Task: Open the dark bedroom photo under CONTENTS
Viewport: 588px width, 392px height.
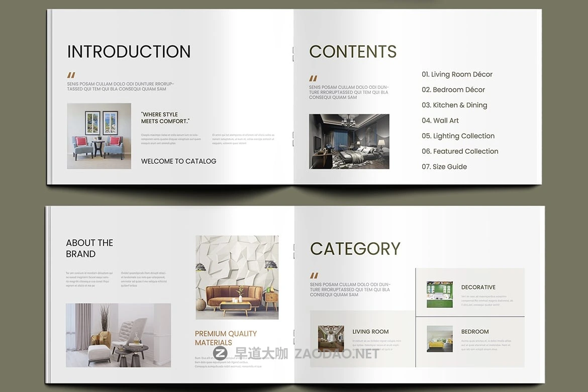Action: pos(349,141)
